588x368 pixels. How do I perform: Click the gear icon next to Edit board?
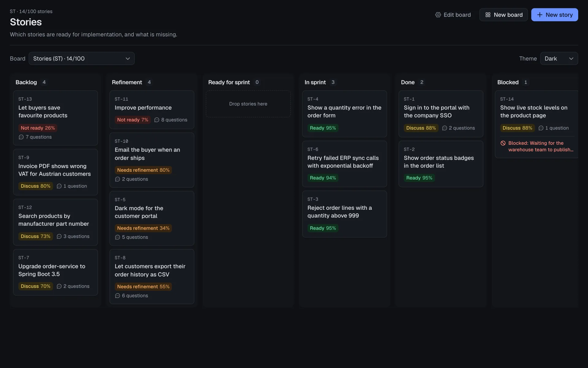point(438,15)
